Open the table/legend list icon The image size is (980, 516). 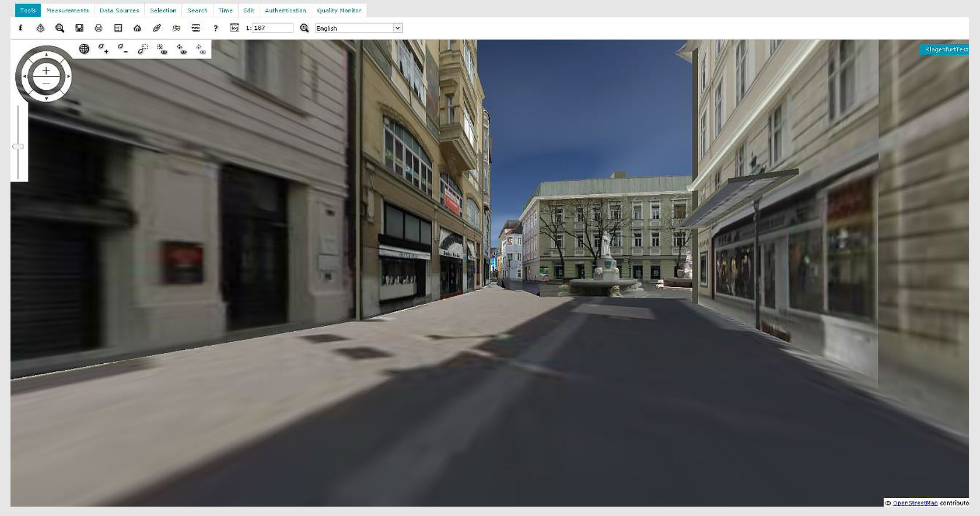coord(118,28)
